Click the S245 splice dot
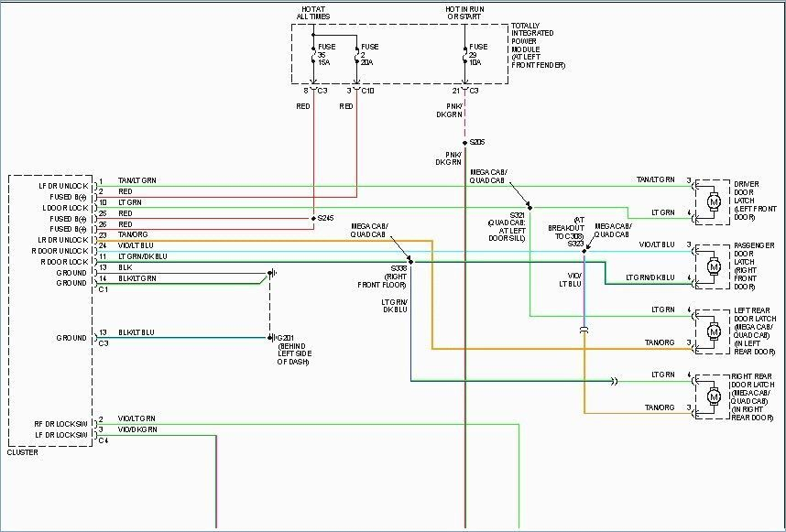 coord(313,219)
